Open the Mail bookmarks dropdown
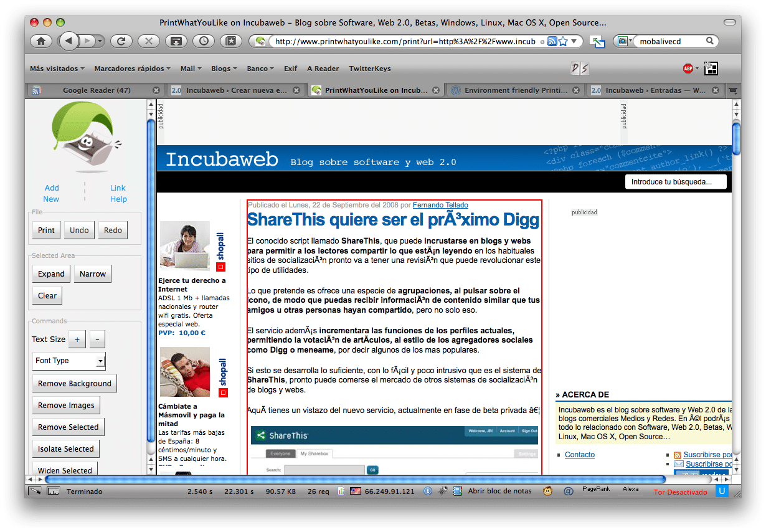The height and width of the screenshot is (532, 766). (191, 69)
